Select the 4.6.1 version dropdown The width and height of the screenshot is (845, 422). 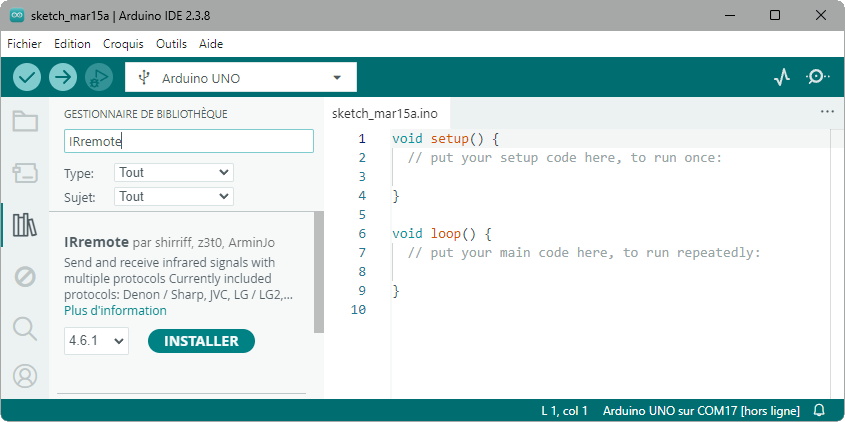[x=97, y=341]
